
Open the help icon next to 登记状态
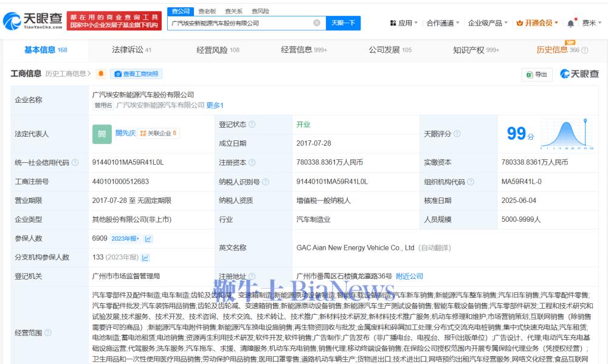(x=252, y=124)
